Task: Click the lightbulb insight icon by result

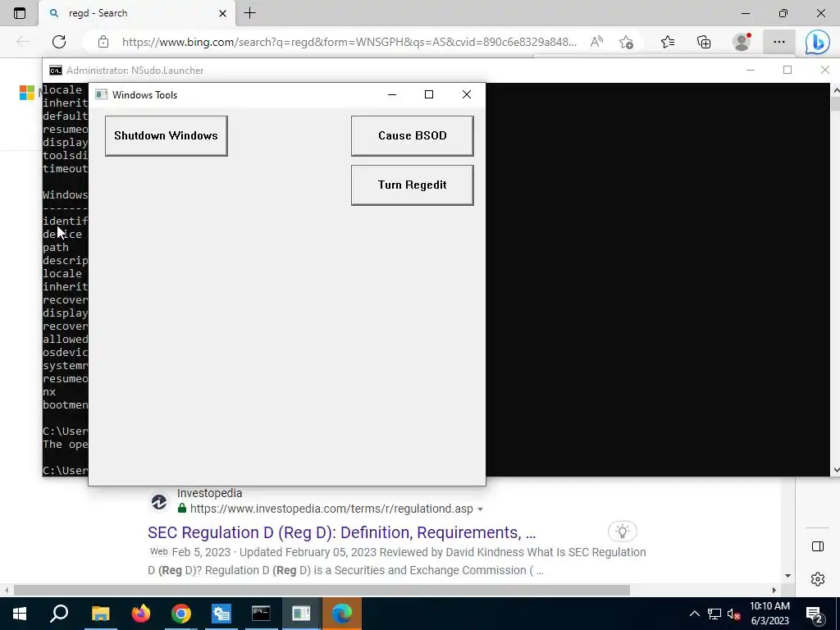Action: pyautogui.click(x=622, y=532)
